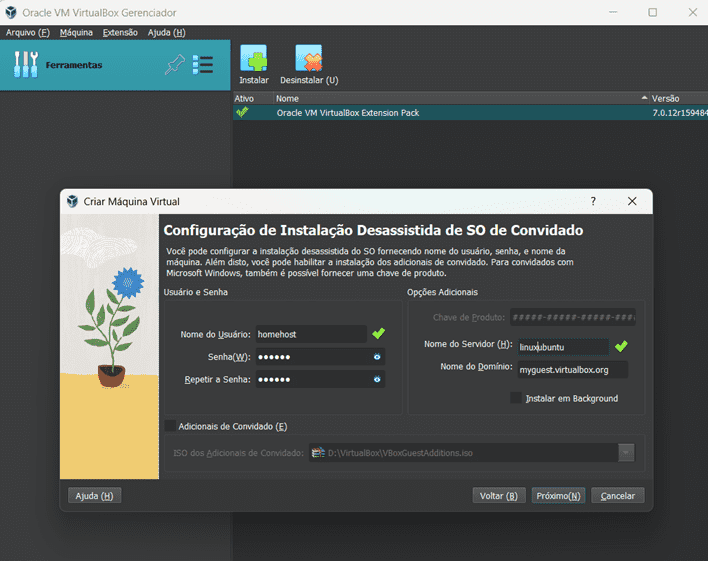This screenshot has height=561, width=708.
Task: Open the Máquina menu
Action: pos(76,33)
